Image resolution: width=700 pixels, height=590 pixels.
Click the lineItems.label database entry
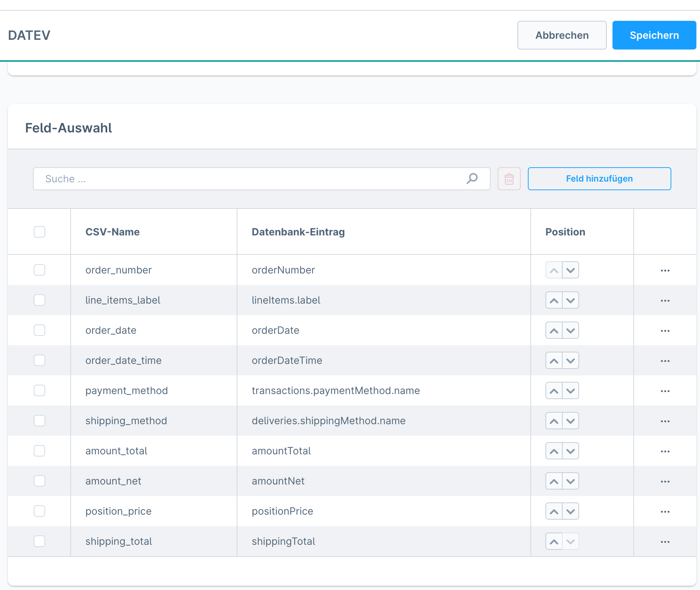pos(286,300)
